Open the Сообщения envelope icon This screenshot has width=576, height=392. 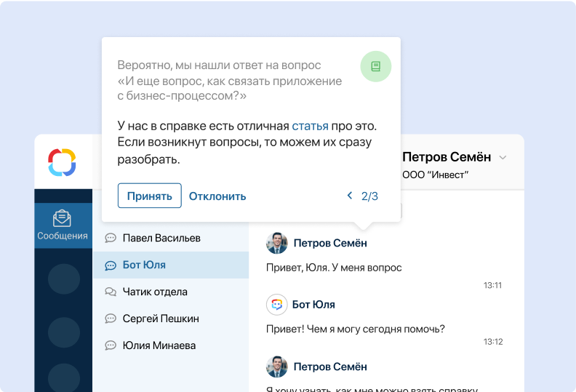tap(63, 218)
